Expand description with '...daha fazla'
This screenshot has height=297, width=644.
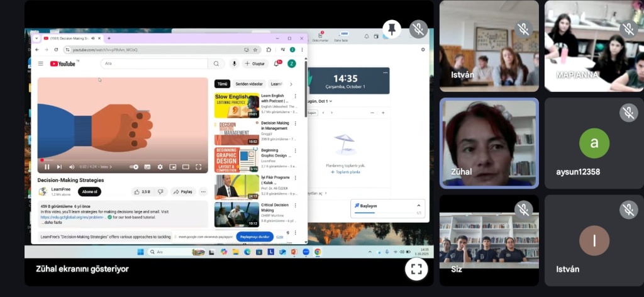[x=52, y=222]
